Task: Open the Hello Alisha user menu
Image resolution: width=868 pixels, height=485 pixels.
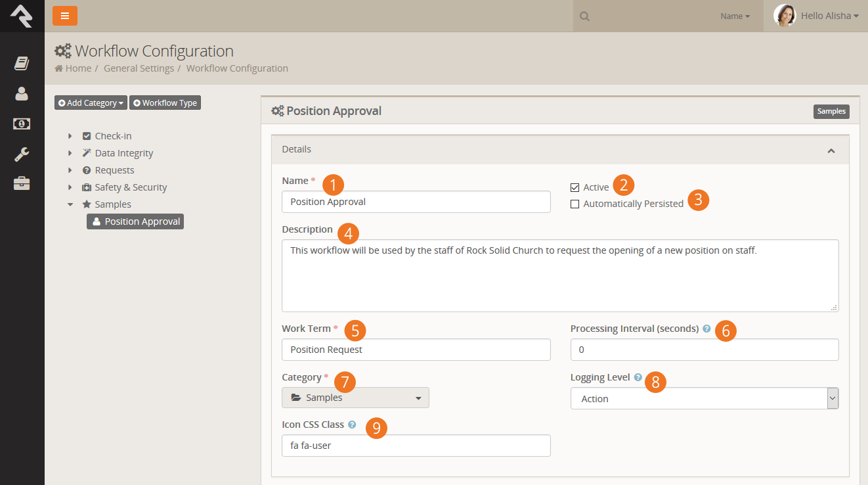Action: click(830, 16)
